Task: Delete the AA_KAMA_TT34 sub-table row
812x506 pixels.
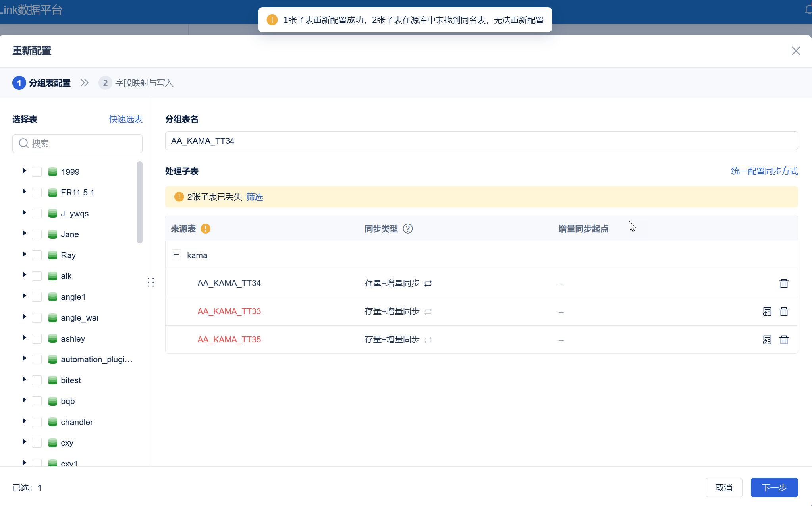Action: click(x=784, y=283)
